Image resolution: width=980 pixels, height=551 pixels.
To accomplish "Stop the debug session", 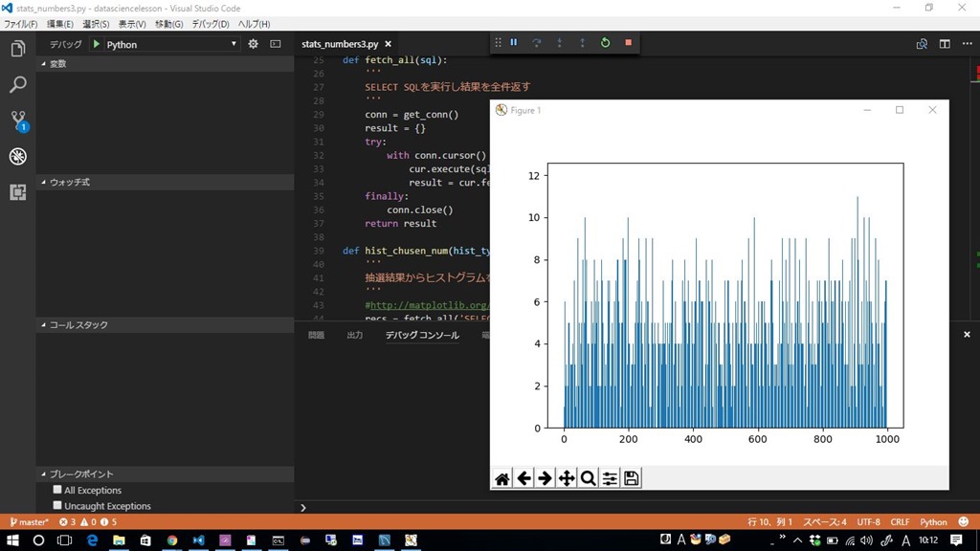I will tap(628, 43).
